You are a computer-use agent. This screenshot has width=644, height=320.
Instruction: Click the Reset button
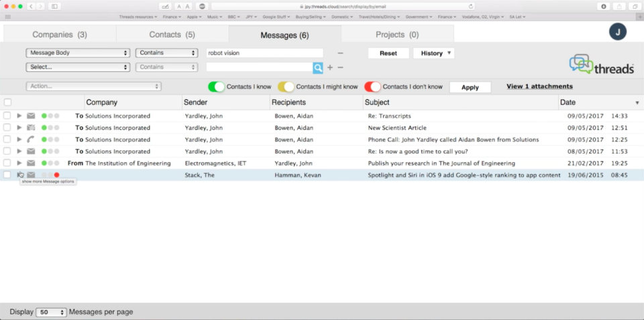[388, 53]
